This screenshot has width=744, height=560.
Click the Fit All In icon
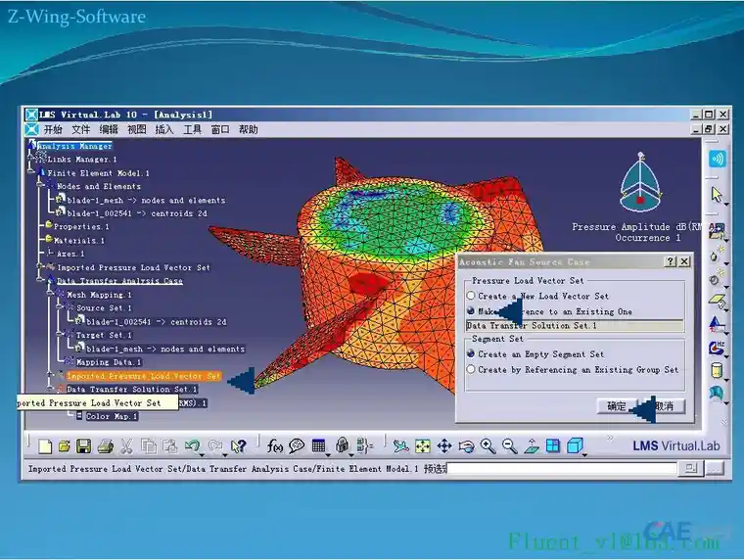pos(422,446)
